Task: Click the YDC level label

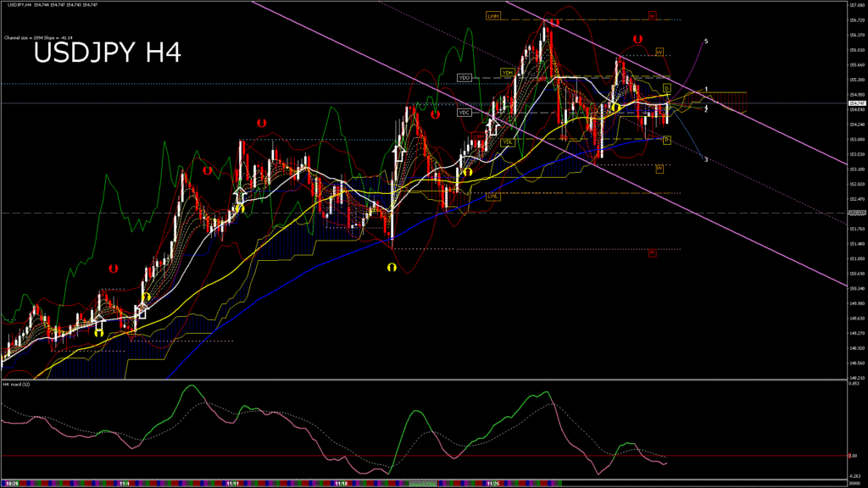Action: coord(464,113)
